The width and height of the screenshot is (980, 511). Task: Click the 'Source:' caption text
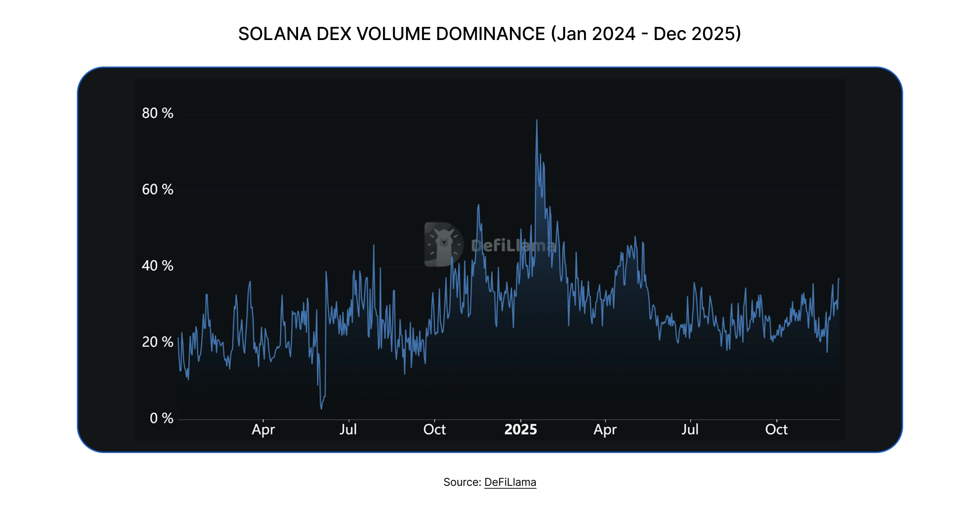pos(462,482)
